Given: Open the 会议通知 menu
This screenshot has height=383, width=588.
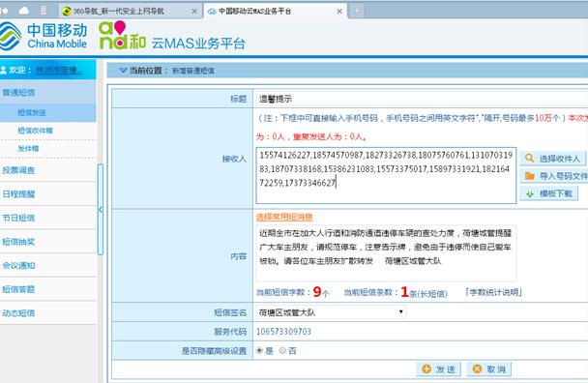Looking at the screenshot, I should coord(48,265).
